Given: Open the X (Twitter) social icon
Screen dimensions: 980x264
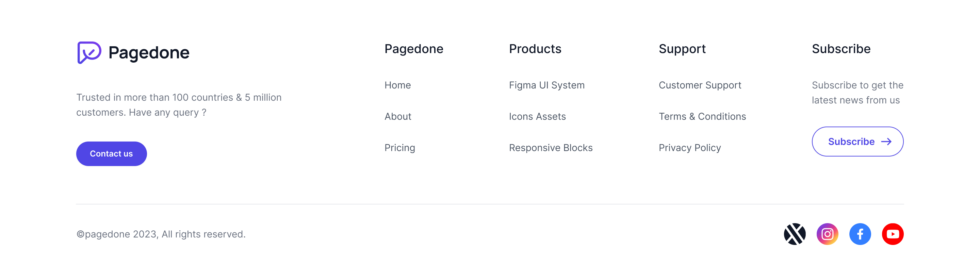Looking at the screenshot, I should point(794,234).
